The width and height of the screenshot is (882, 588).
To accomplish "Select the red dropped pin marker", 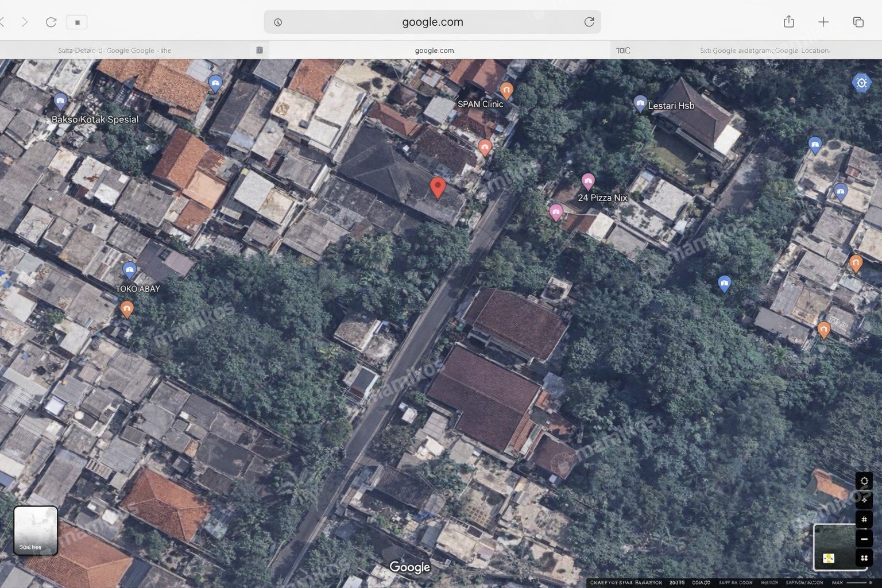I will (x=438, y=188).
